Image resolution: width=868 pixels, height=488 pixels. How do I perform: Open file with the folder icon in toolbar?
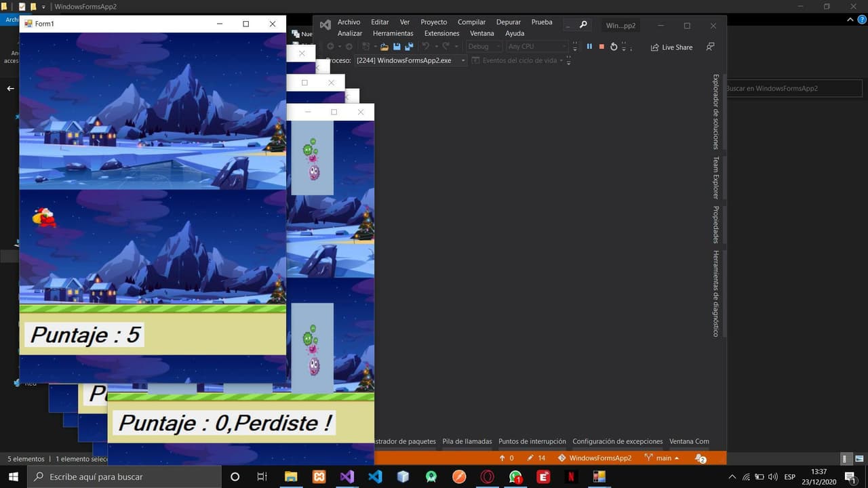pos(384,47)
